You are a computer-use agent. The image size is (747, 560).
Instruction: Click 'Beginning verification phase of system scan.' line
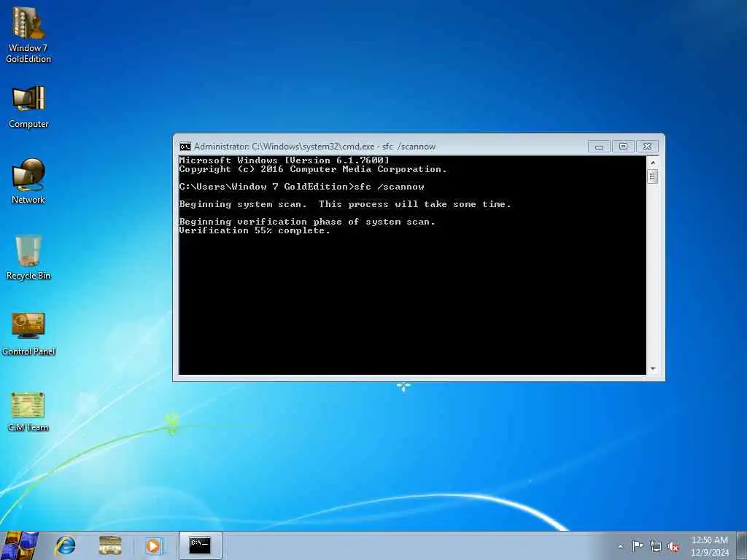pos(307,222)
